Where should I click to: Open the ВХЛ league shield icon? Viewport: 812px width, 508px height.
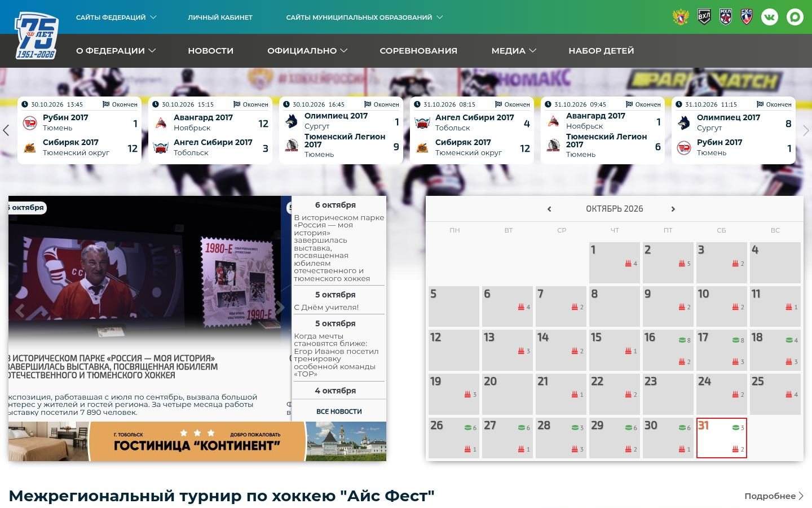tap(704, 17)
